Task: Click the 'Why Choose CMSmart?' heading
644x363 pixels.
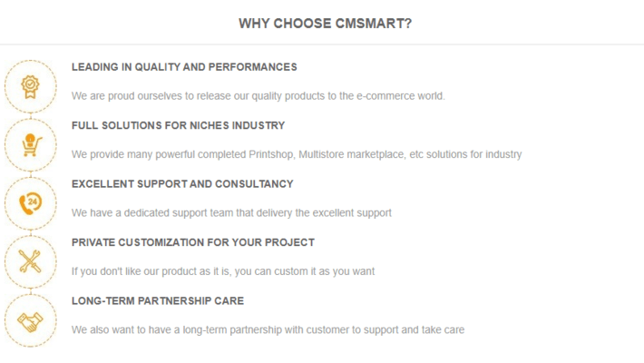Action: [325, 23]
